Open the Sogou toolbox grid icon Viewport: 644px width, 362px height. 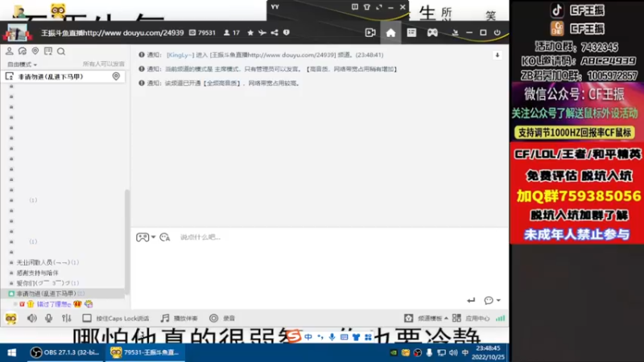click(368, 337)
